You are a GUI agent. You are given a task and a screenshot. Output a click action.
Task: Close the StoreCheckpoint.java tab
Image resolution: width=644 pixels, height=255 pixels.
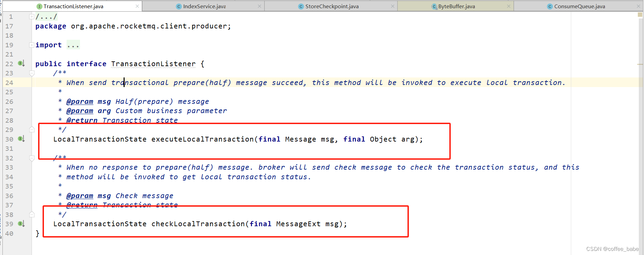point(393,6)
